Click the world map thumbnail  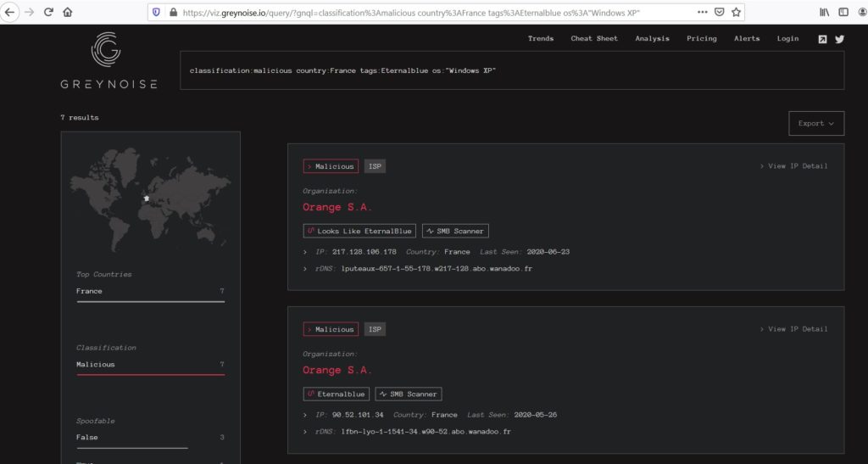[x=150, y=198]
